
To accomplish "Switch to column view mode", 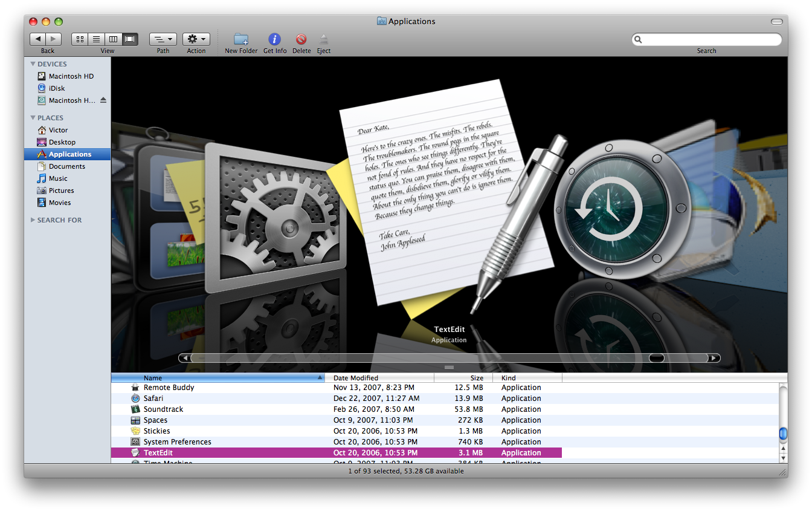I will [113, 39].
